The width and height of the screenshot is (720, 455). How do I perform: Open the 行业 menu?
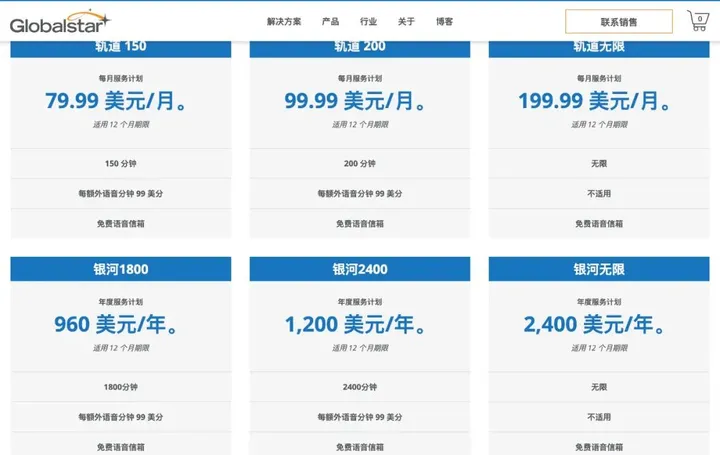click(x=368, y=22)
